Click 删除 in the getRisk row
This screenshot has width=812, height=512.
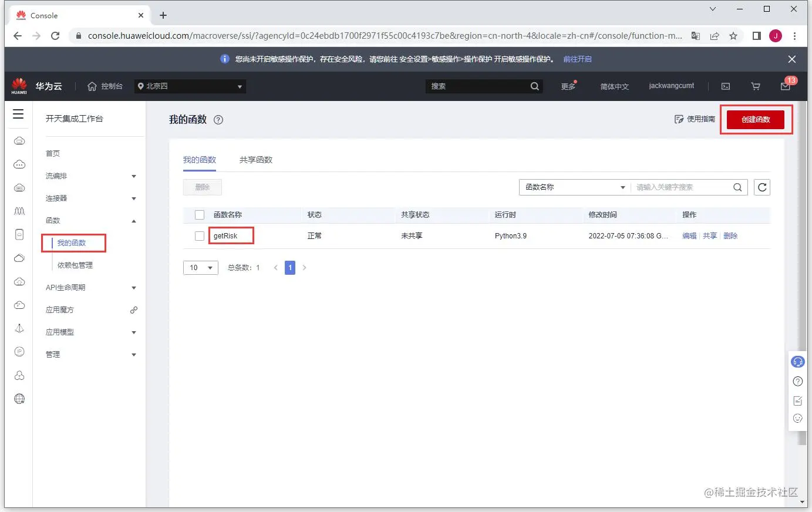pyautogui.click(x=730, y=236)
